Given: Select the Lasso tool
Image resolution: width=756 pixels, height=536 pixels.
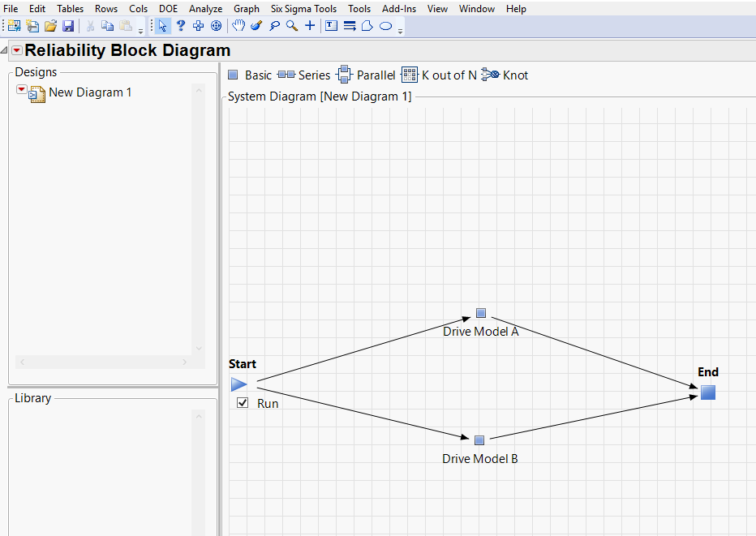Looking at the screenshot, I should [x=274, y=26].
